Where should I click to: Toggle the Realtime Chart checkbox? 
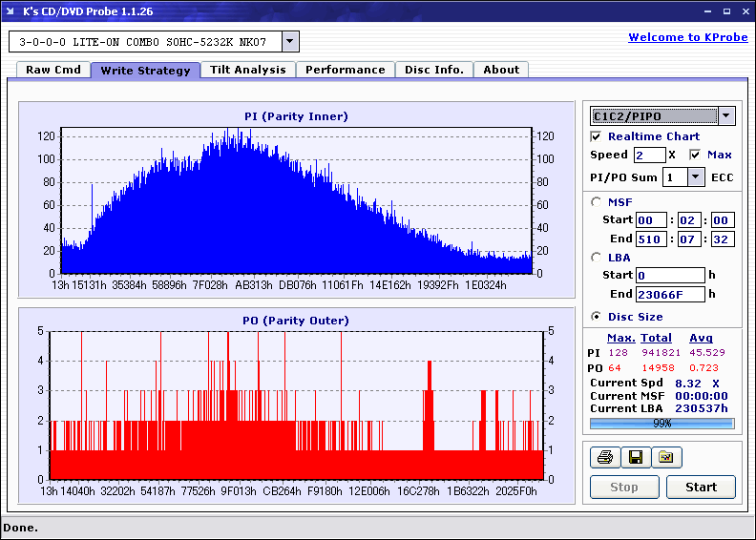coord(597,137)
